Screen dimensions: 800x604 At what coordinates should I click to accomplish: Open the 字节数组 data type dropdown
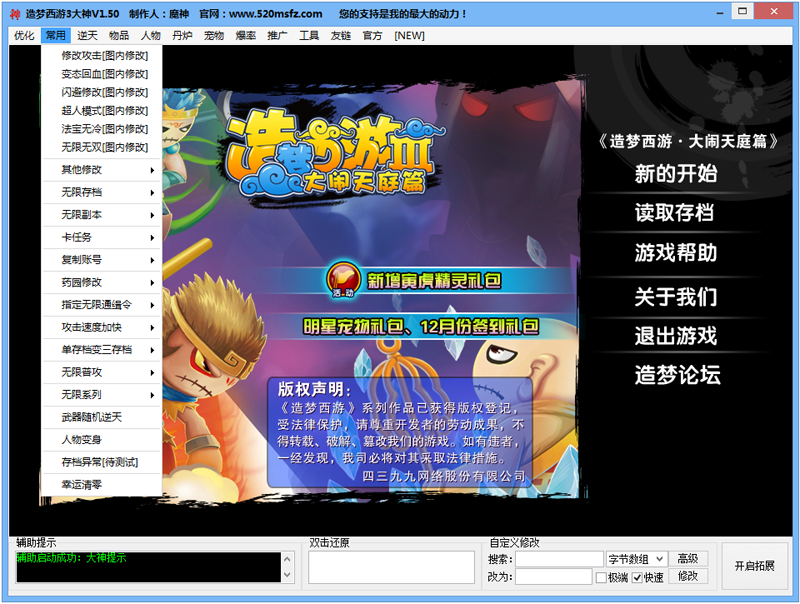pos(636,559)
